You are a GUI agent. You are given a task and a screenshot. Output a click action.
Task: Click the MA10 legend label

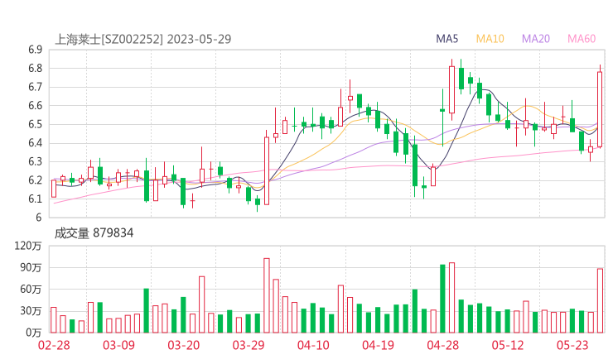[x=490, y=39]
